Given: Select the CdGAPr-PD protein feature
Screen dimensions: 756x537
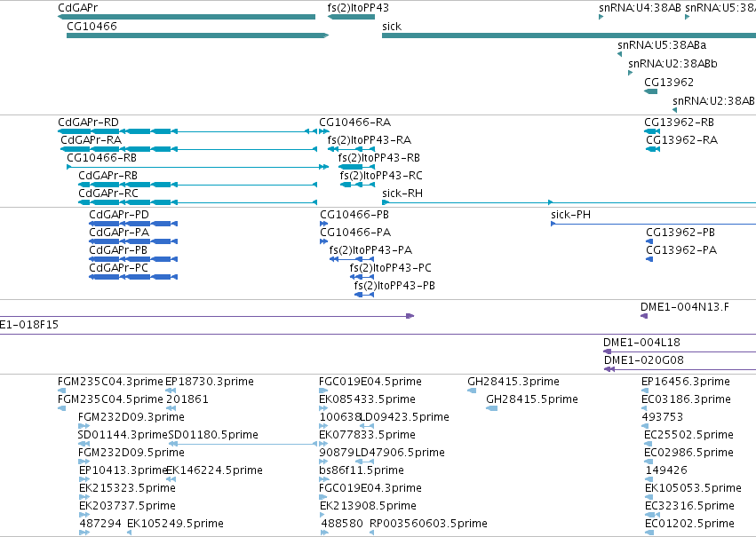Looking at the screenshot, I should click(x=133, y=224).
